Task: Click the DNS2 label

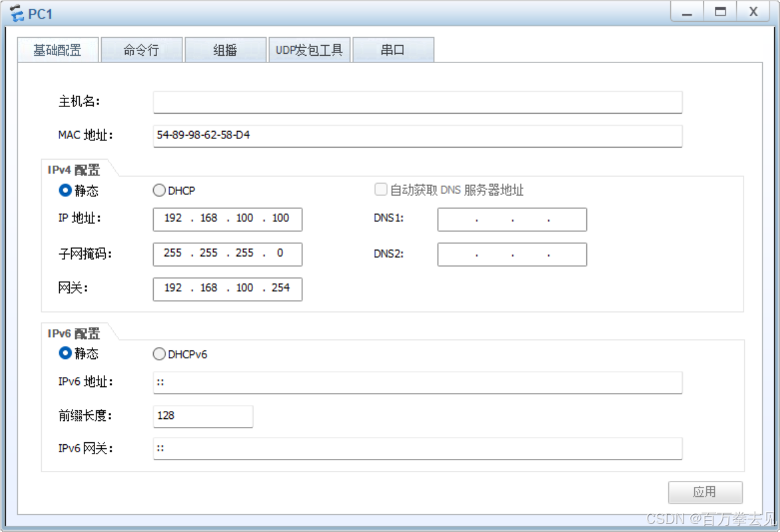Action: point(389,254)
